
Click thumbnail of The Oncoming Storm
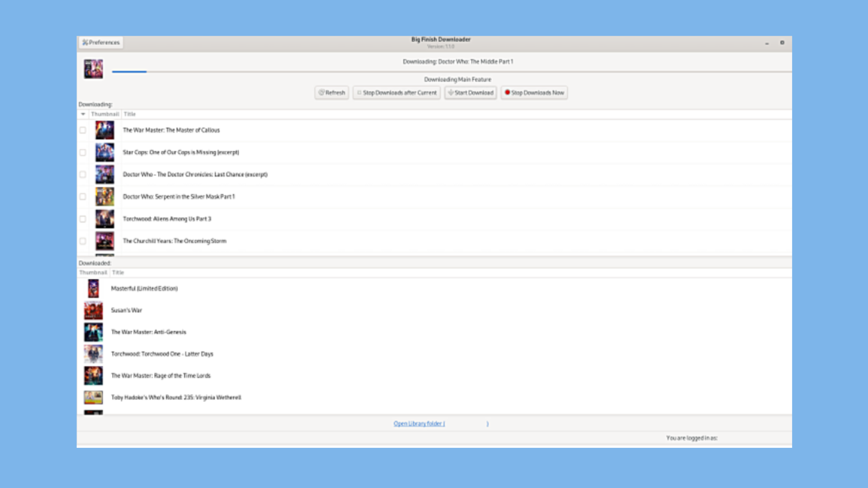tap(104, 241)
